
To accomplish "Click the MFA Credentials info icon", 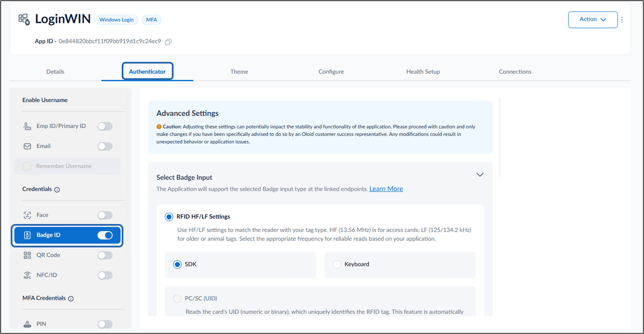I will coord(71,299).
